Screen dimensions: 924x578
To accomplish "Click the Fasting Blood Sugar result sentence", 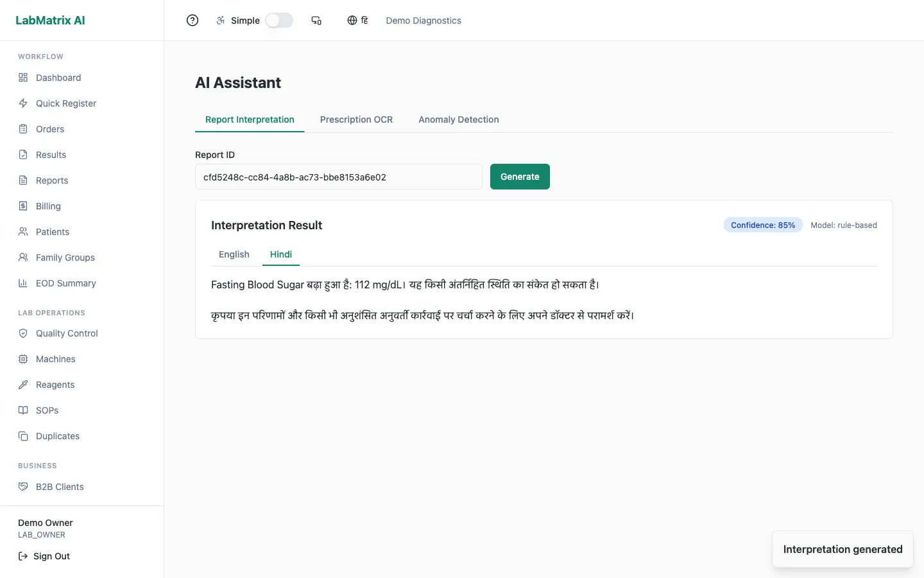I will (x=405, y=285).
